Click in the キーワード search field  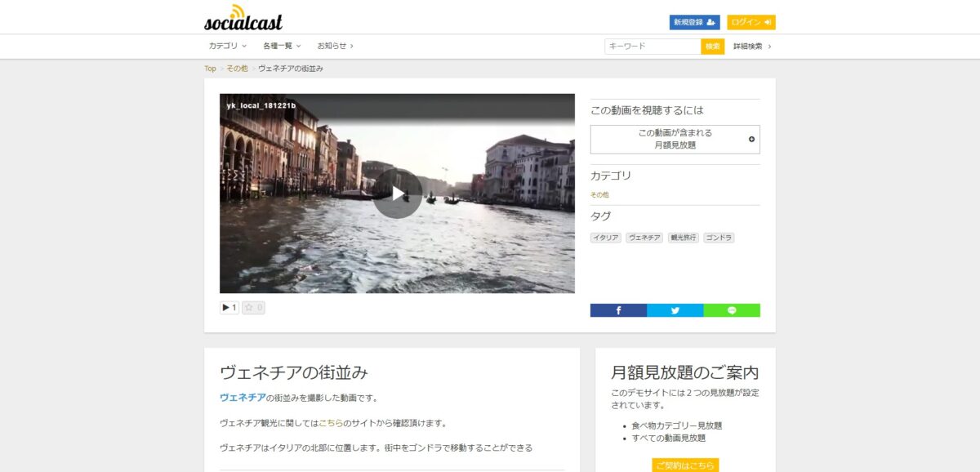click(653, 47)
